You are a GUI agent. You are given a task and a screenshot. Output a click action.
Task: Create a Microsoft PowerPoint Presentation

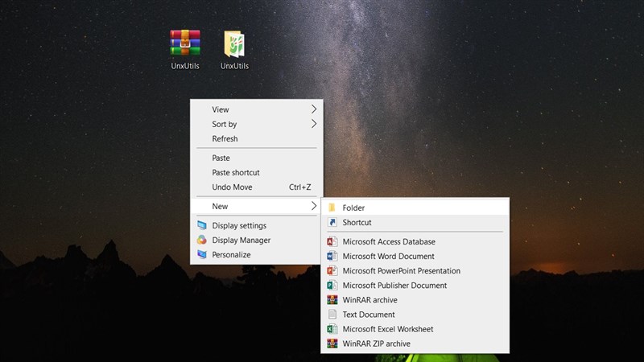pos(401,270)
